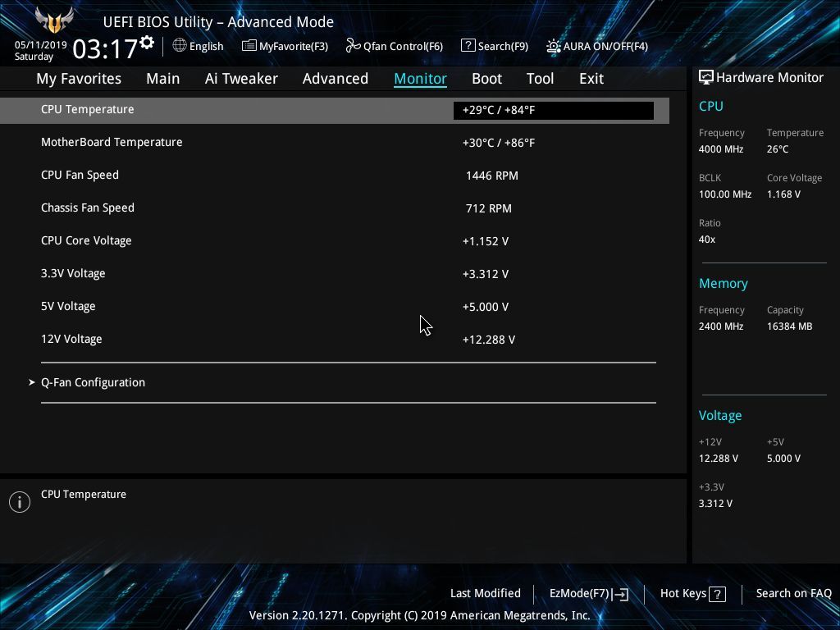Select the 5V Voltage row
Viewport: 840px width, 630px height.
click(335, 307)
